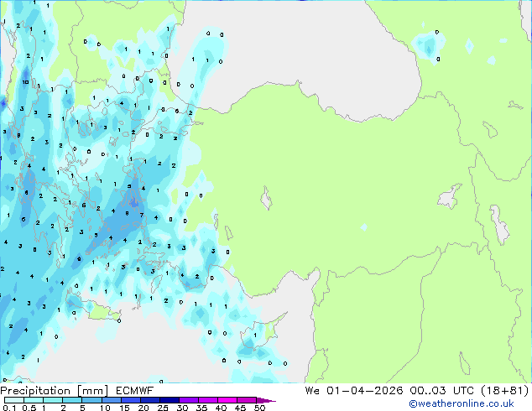
Task: Click the 40–45 mm bright magenta swatch
Action: (227, 400)
